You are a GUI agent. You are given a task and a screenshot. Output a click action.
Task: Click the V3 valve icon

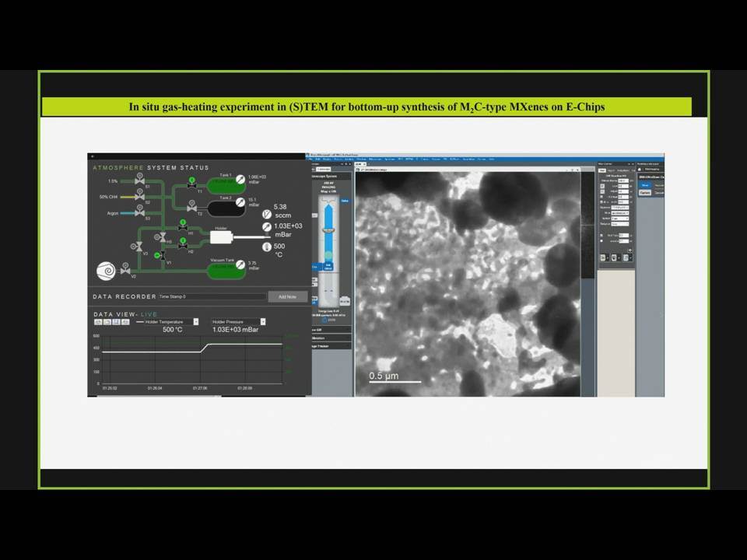pos(137,247)
